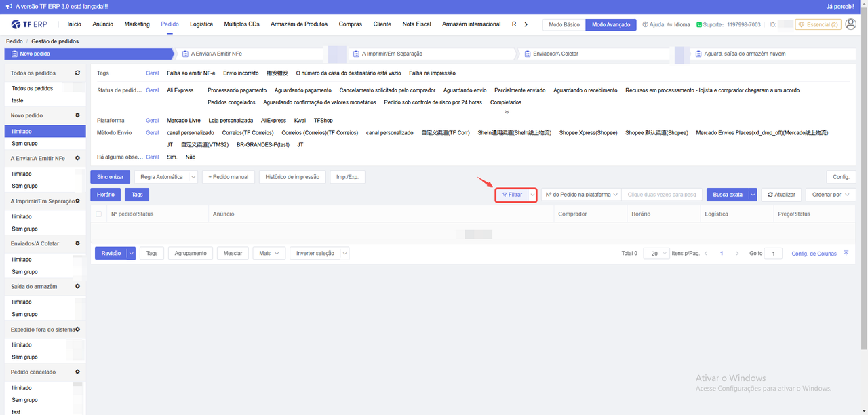Open the Nota Fiscal menu
868x415 pixels.
click(x=416, y=24)
